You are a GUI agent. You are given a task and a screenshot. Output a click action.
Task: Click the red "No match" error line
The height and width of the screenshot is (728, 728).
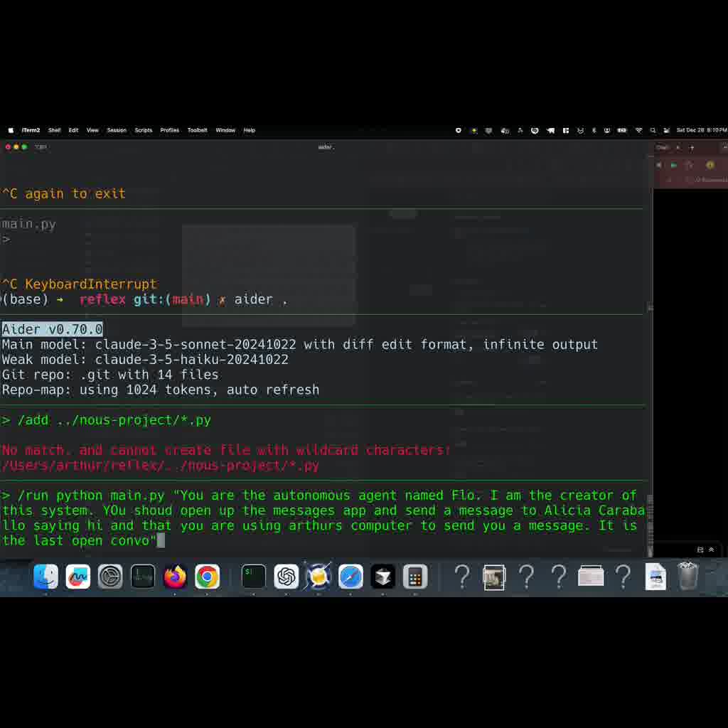click(x=226, y=450)
